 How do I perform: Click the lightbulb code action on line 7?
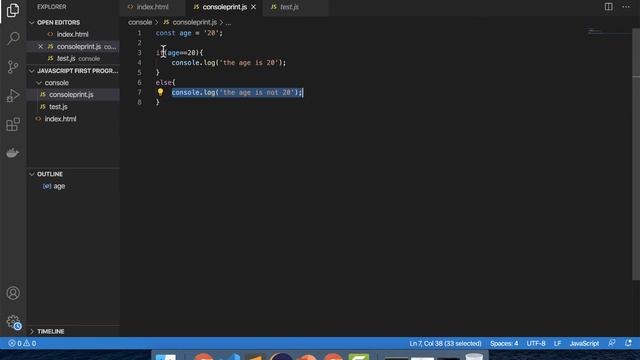[x=160, y=92]
